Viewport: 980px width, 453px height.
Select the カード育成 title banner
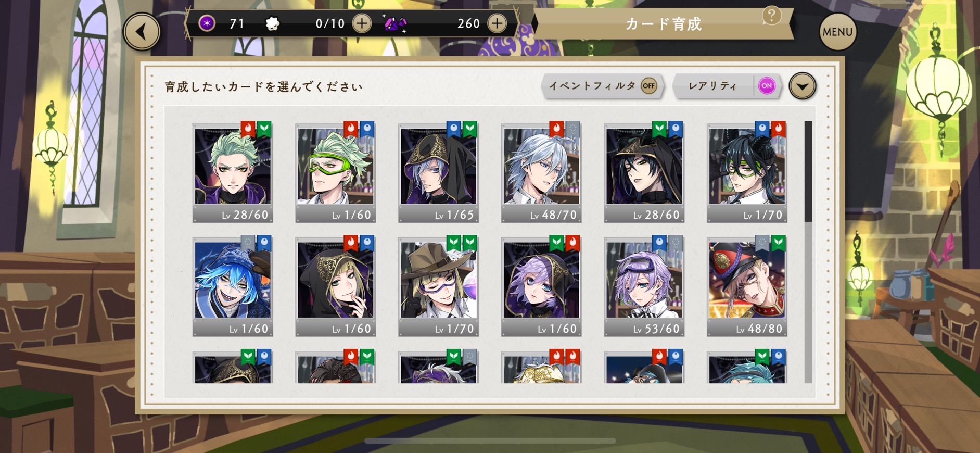pyautogui.click(x=663, y=24)
